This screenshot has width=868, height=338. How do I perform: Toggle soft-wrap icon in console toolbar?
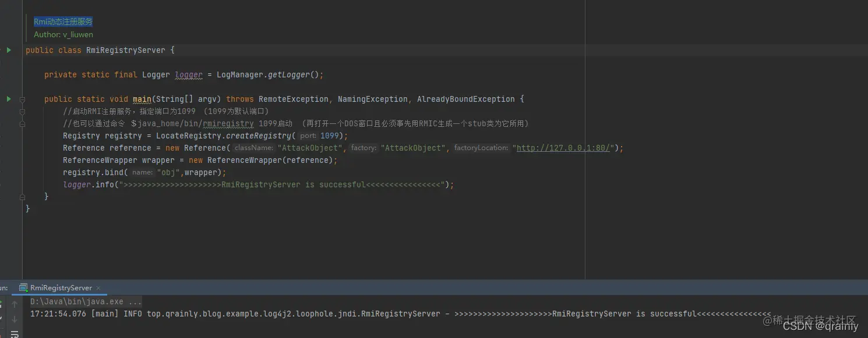[x=15, y=334]
